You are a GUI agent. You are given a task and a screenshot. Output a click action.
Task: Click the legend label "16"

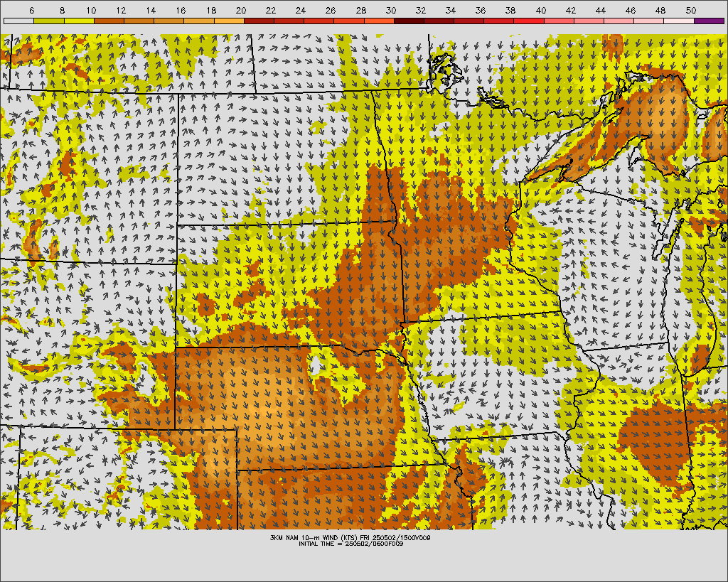(x=181, y=10)
